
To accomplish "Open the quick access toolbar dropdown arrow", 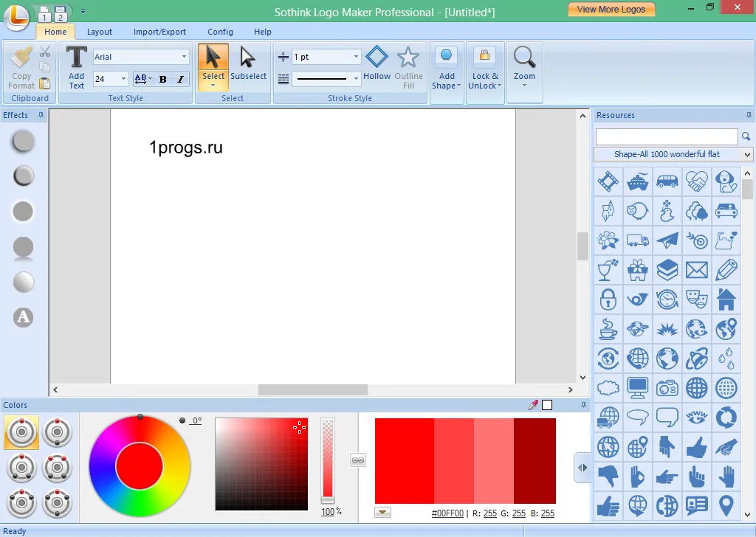I will pyautogui.click(x=83, y=11).
